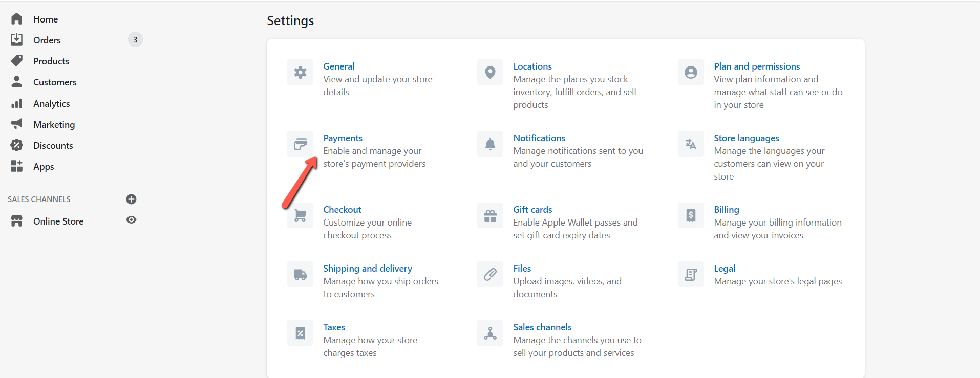The image size is (980, 378).
Task: Open the Plan and permissions link
Action: 756,66
